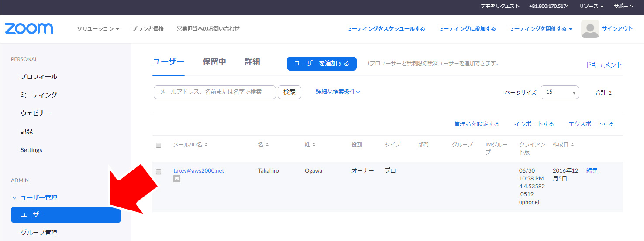Open the ページサイズ dropdown showing 15
644x241 pixels.
[559, 92]
